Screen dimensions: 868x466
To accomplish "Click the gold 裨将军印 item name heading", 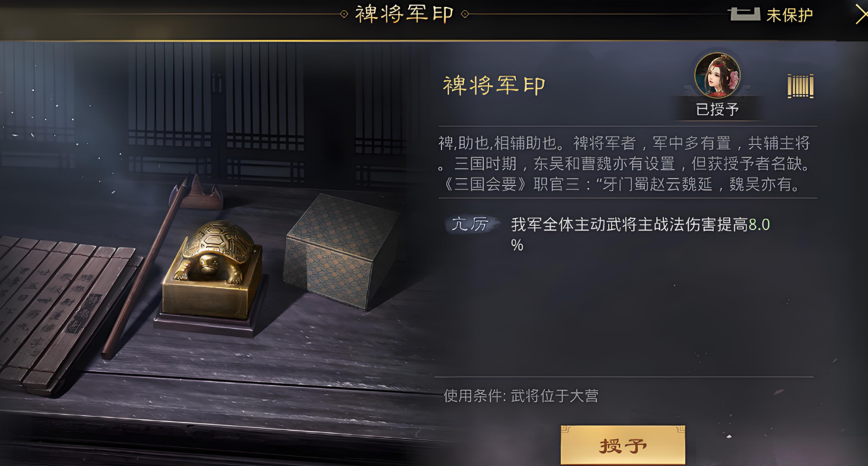I will pyautogui.click(x=494, y=85).
